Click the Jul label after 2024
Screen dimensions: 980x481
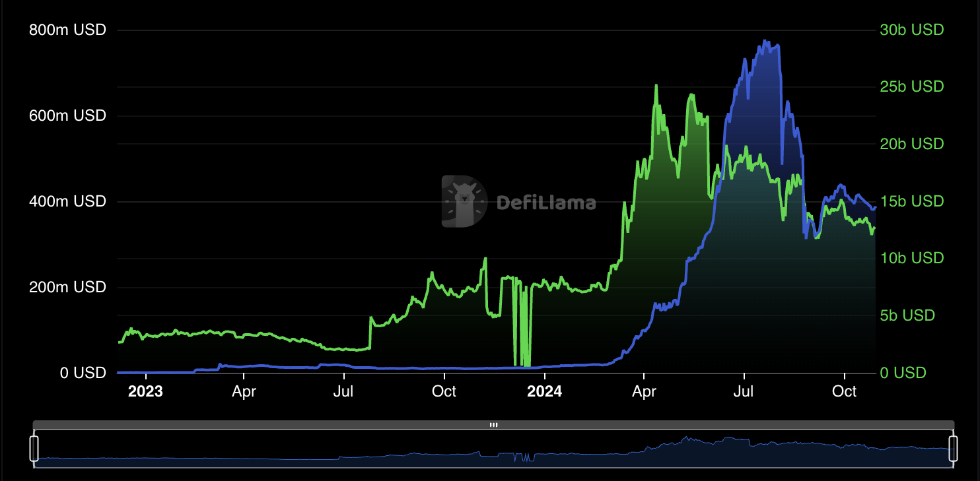tap(744, 391)
